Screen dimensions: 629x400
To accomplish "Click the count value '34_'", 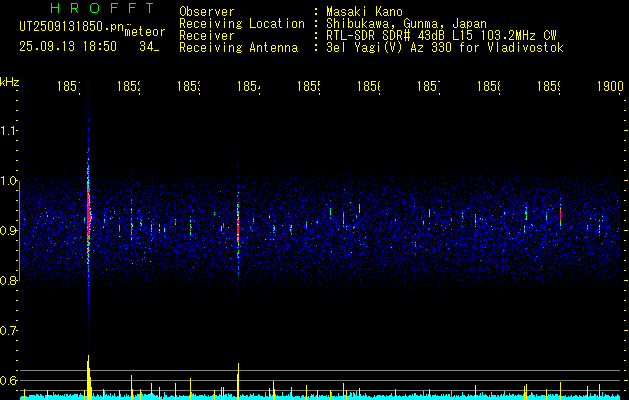I will coord(149,47).
